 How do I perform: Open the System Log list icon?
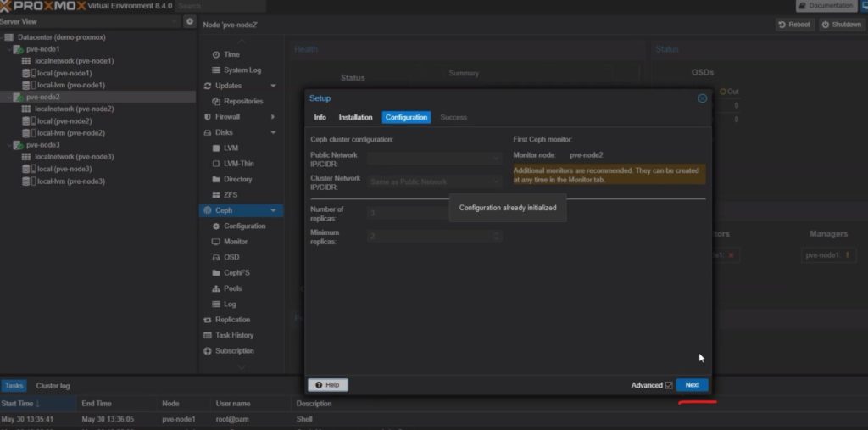(216, 70)
